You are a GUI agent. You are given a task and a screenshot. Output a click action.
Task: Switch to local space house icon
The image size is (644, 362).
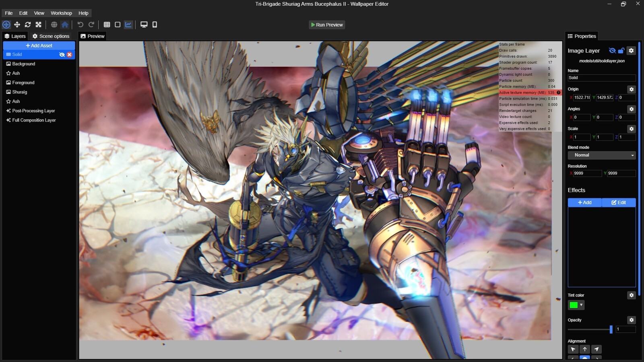pos(65,25)
